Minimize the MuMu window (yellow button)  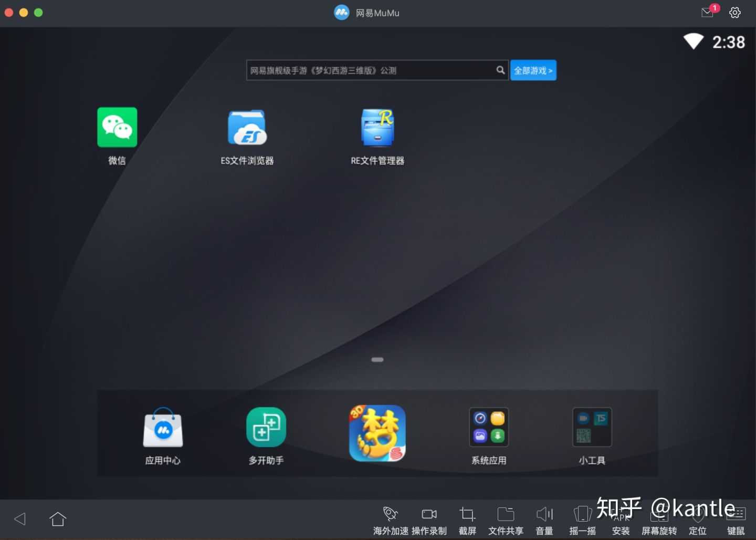24,13
